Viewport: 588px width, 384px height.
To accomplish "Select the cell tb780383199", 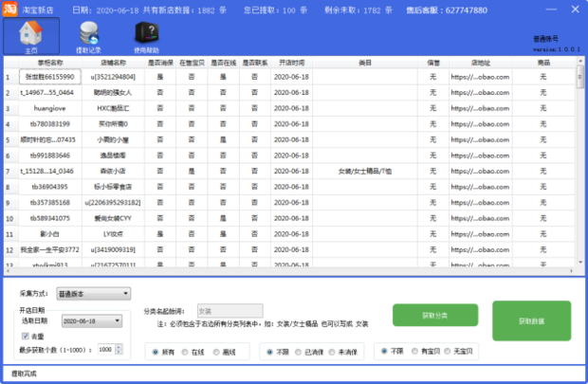I will [50, 124].
